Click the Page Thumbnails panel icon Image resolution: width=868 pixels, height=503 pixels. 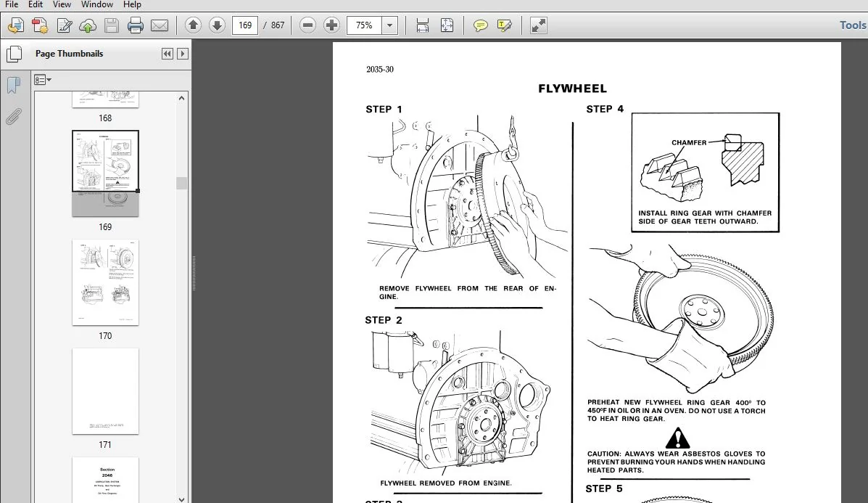pyautogui.click(x=15, y=54)
